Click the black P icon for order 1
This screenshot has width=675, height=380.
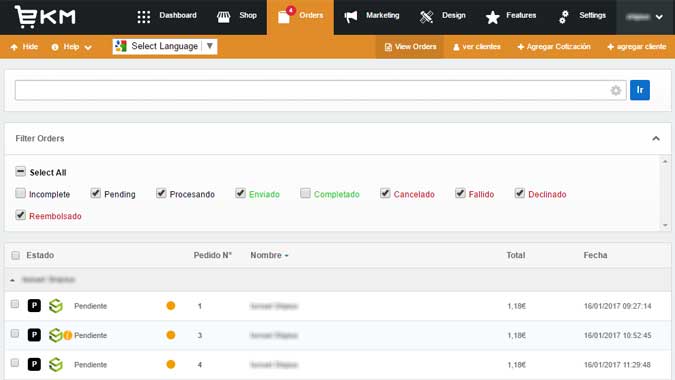point(34,306)
